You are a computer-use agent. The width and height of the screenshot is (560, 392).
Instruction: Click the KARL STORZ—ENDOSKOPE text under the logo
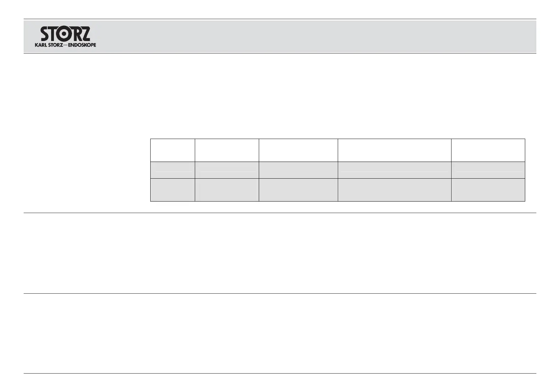click(x=65, y=45)
